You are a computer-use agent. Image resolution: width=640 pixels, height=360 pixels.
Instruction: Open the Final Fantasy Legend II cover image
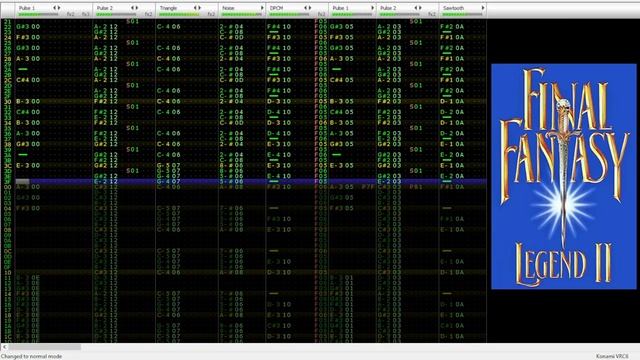(x=564, y=176)
